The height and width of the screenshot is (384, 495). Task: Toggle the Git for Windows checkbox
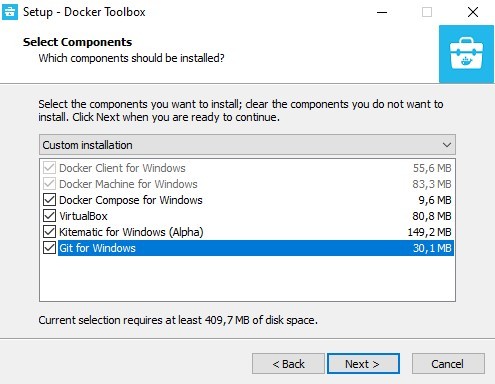tap(49, 248)
